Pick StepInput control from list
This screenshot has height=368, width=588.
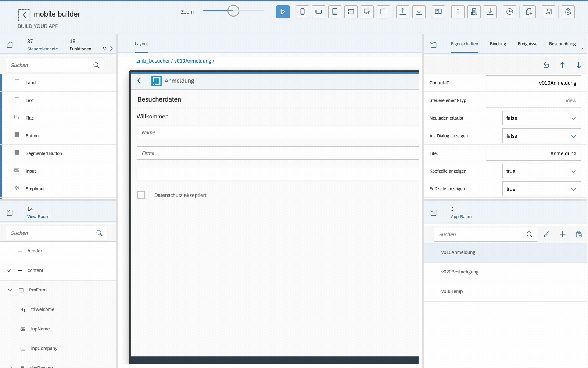click(59, 189)
